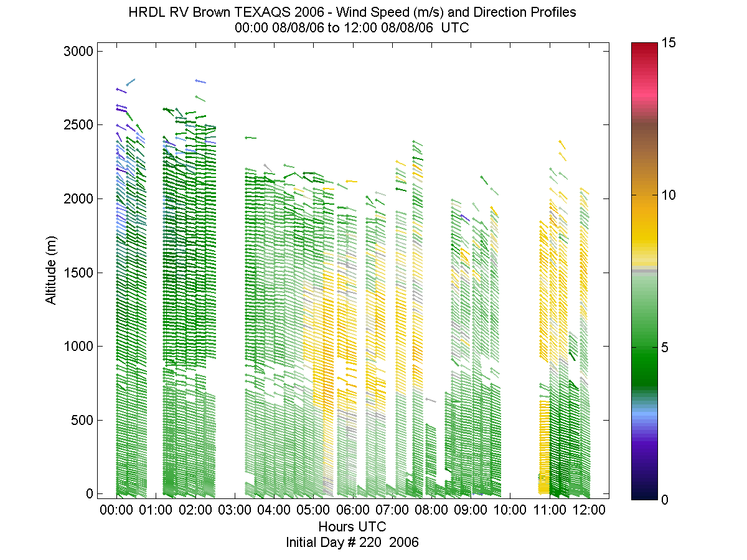Image resolution: width=747 pixels, height=560 pixels.
Task: Select the 03:00 hour tick label
Action: tap(235, 510)
